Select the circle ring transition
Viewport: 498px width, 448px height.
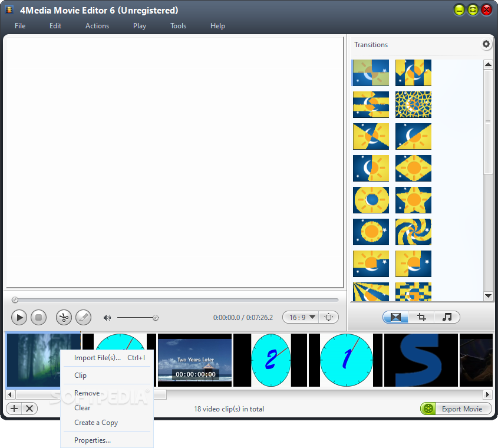click(371, 200)
